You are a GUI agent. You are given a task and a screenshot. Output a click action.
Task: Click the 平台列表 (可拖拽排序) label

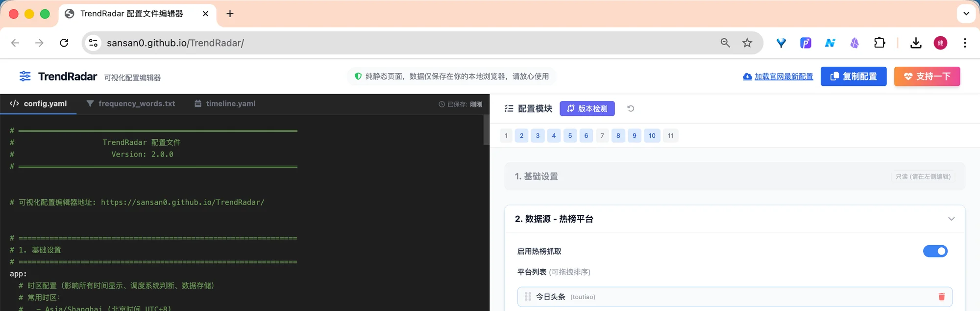(x=554, y=272)
